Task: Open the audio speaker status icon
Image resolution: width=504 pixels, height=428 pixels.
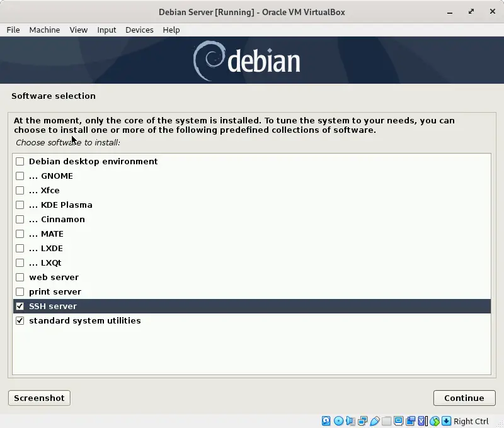Action: (350, 420)
